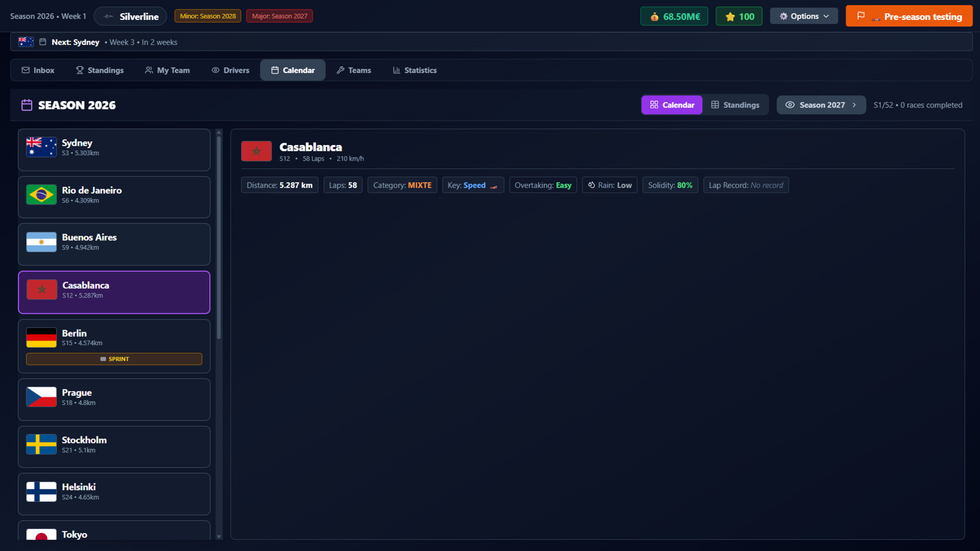This screenshot has height=551, width=980.
Task: Click the Statistics chart icon
Action: 396,70
